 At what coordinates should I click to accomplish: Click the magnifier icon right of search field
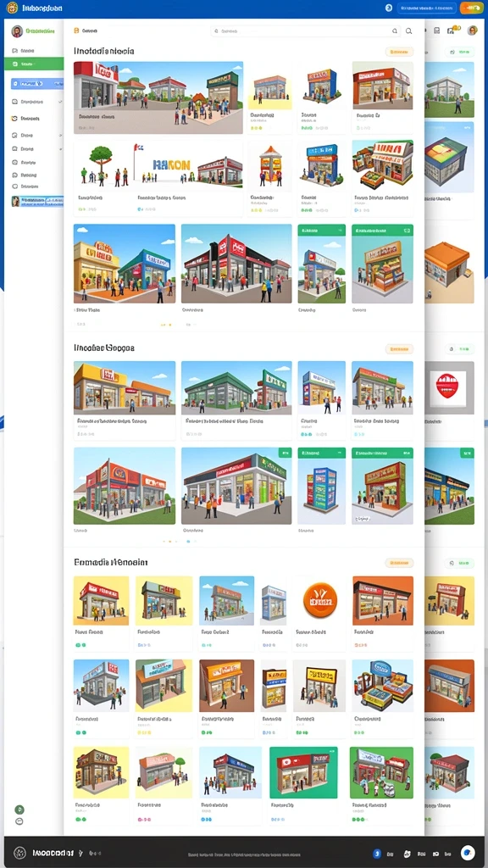[409, 31]
